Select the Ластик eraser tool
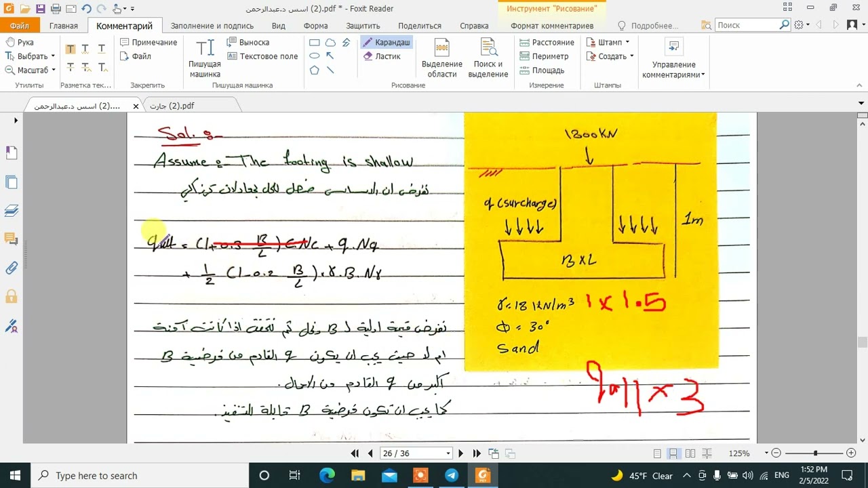868x488 pixels. [x=381, y=56]
